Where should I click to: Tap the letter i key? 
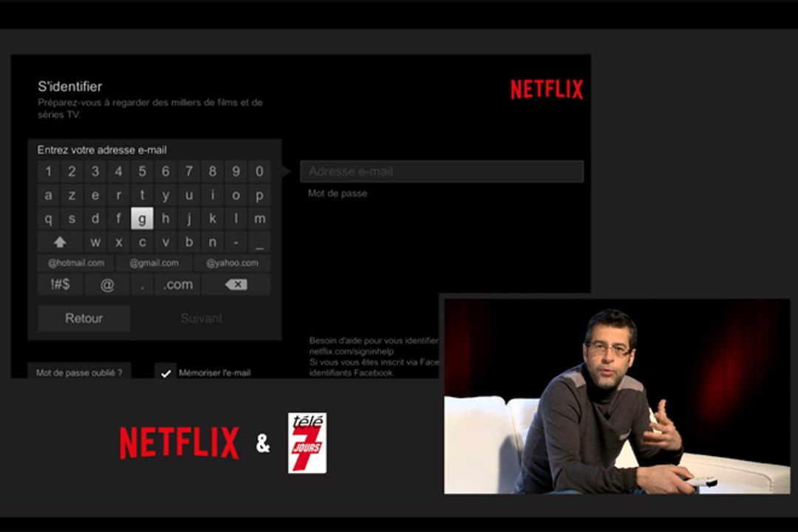pyautogui.click(x=212, y=195)
